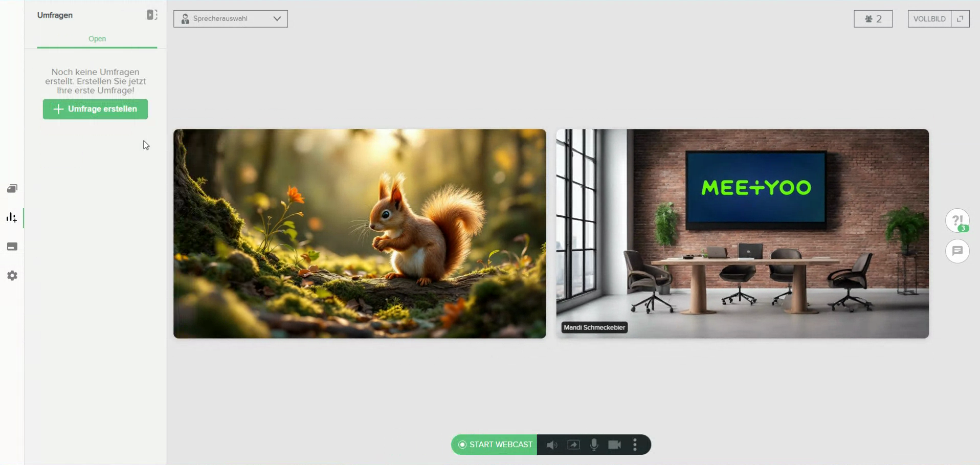The image size is (980, 465).
Task: Open the slides panel in the sidebar
Action: (12, 189)
